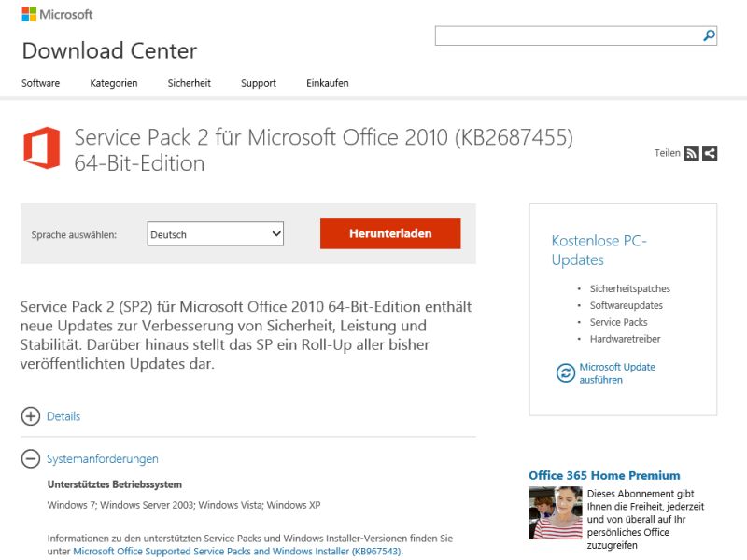Click the red Office logo icon
Image resolution: width=747 pixels, height=560 pixels.
click(42, 147)
